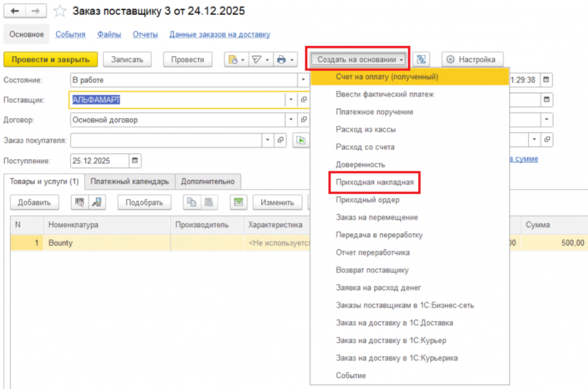588x389 pixels.
Task: Select Счет на оплату (полученный)
Action: (409, 76)
